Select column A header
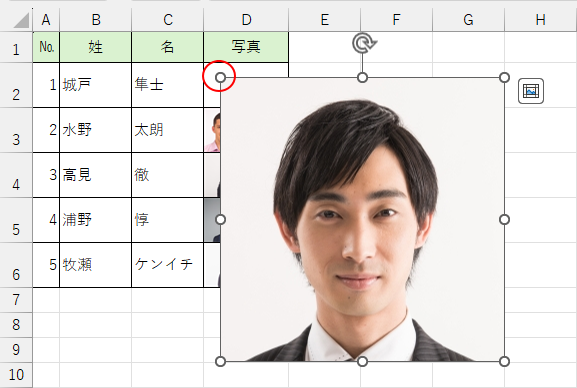 (46, 20)
